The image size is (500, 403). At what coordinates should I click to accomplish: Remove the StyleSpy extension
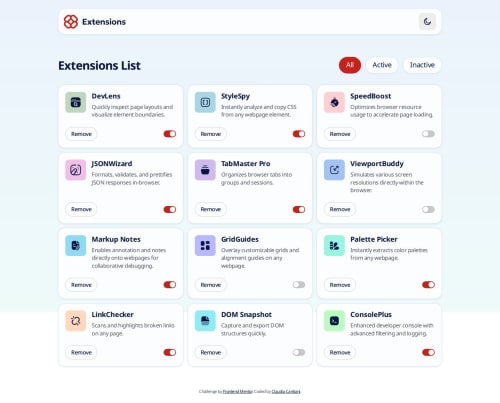pos(211,134)
